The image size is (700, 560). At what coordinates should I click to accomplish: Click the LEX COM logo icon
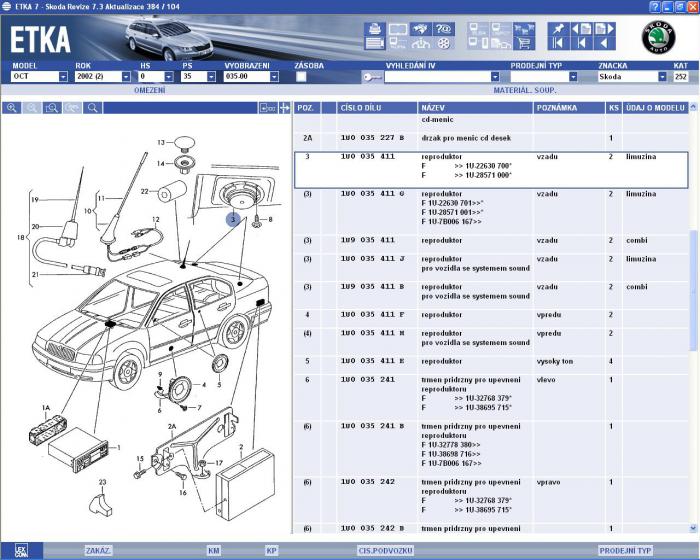point(20,550)
